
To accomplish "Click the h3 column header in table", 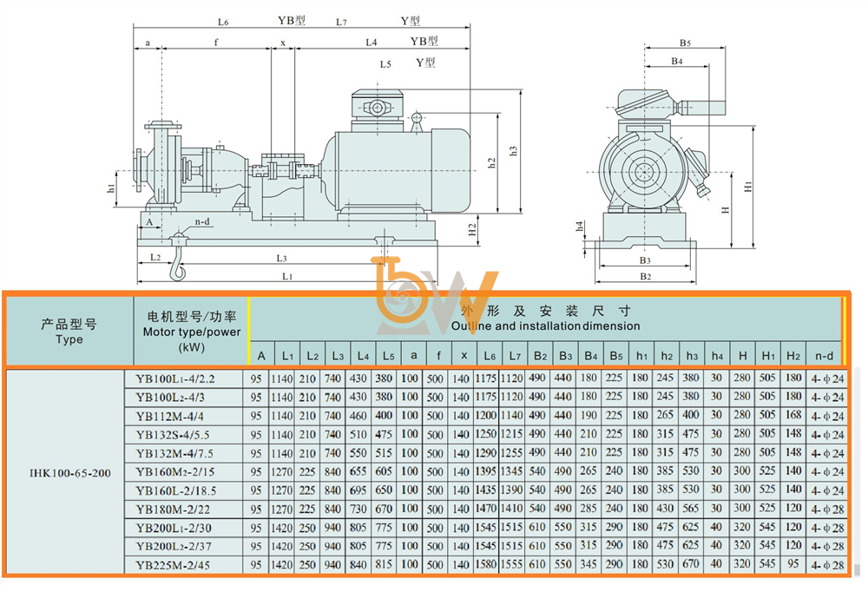I will click(x=692, y=356).
